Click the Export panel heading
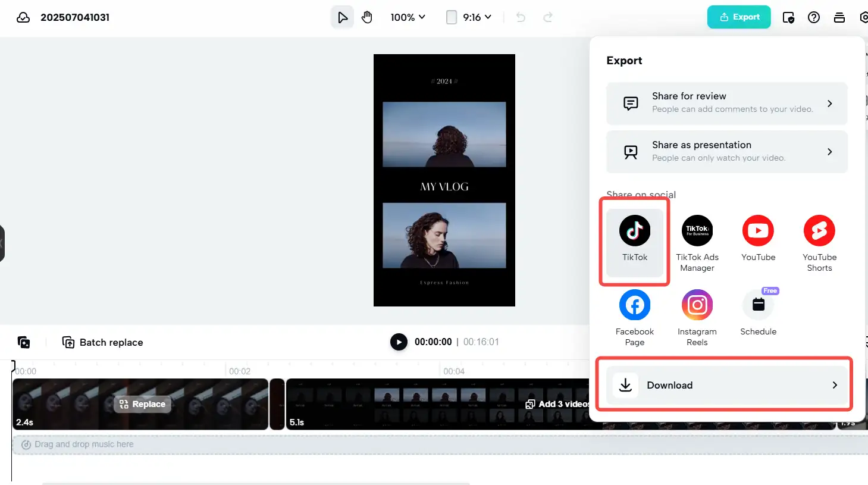 624,60
